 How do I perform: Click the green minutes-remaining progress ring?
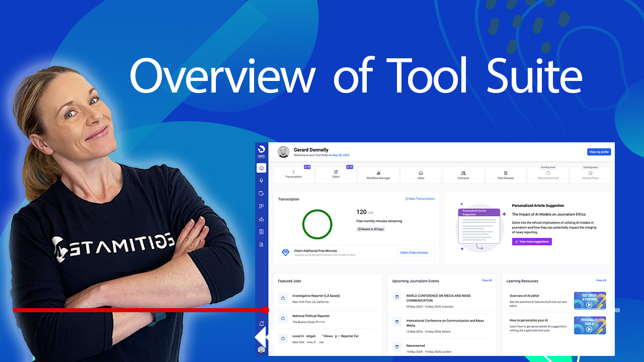coord(317,224)
